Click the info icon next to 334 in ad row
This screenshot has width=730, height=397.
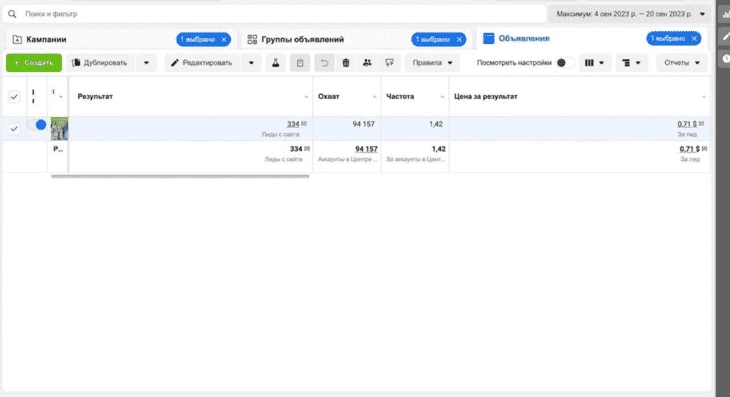point(304,124)
